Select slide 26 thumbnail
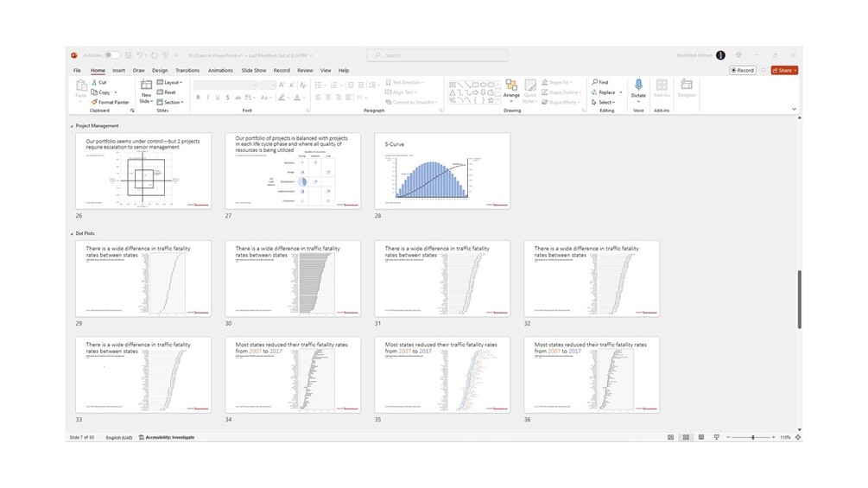Screen dimensions: 868x488 coord(143,171)
